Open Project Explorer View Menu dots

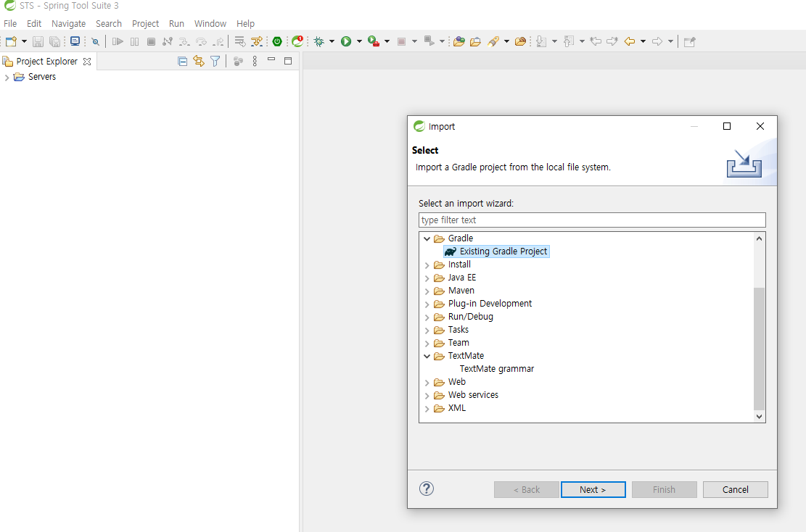[255, 62]
